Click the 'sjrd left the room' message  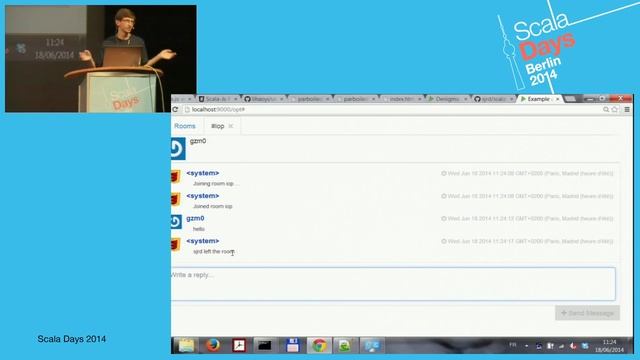pos(213,252)
